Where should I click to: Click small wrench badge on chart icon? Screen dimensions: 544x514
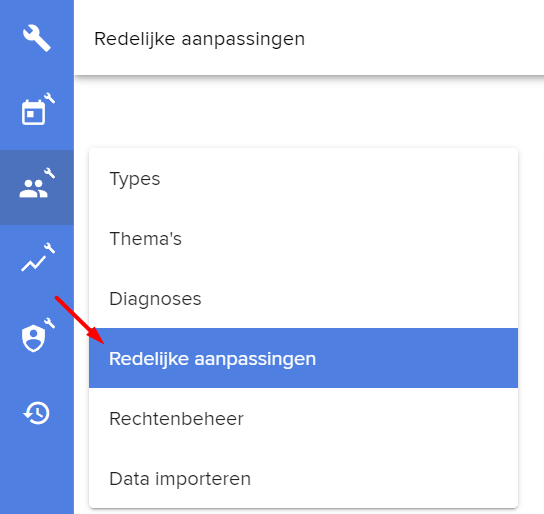coord(49,248)
